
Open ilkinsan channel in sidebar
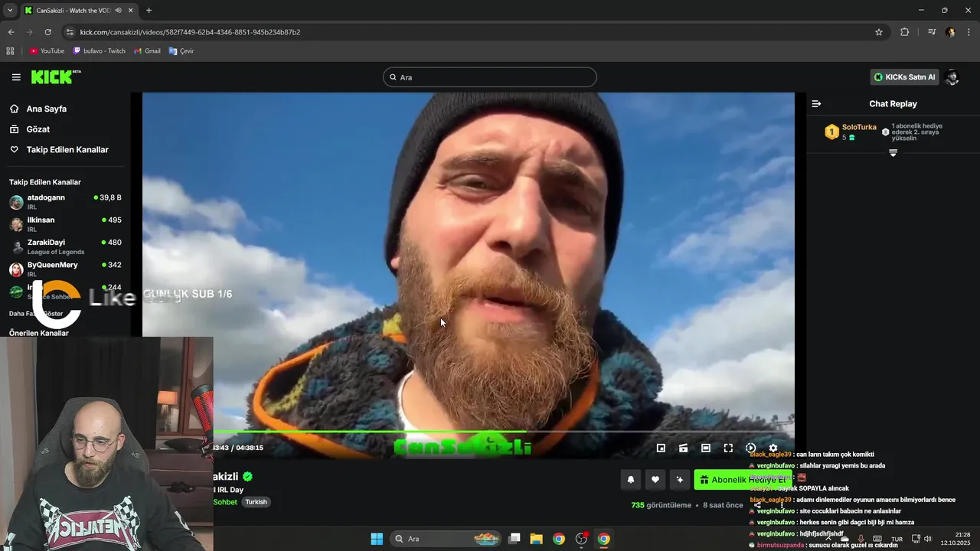[x=65, y=224]
